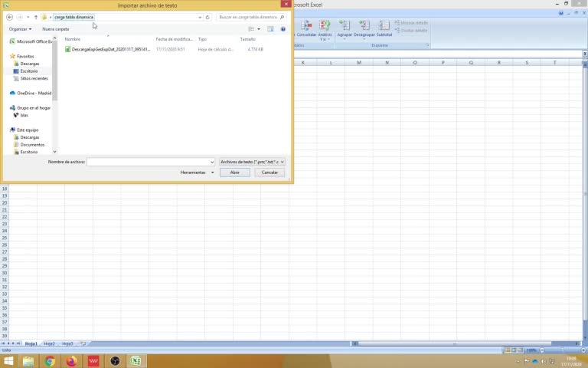Open the Consolidar tool in Excel ribbon
Viewport: 588px width, 368px height.
(x=306, y=28)
